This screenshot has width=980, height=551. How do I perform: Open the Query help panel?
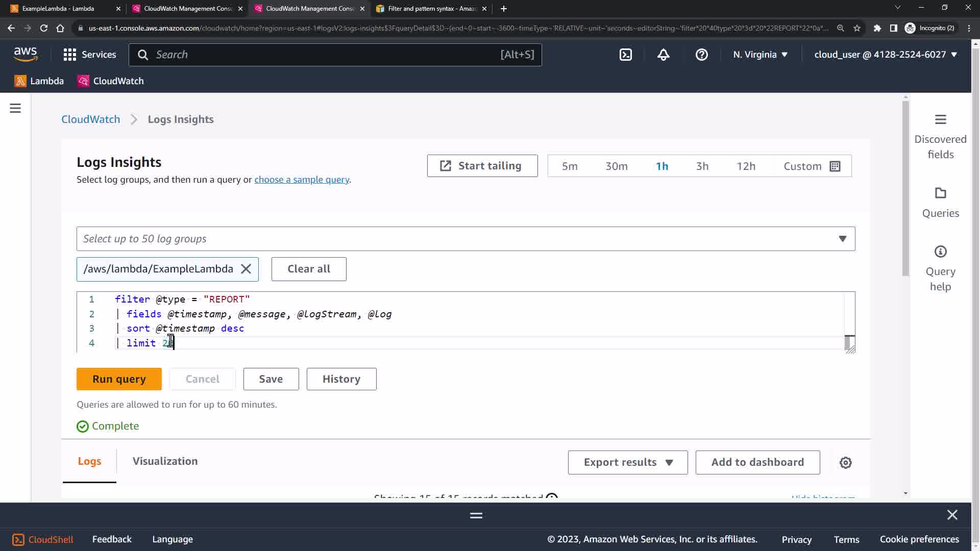point(940,268)
